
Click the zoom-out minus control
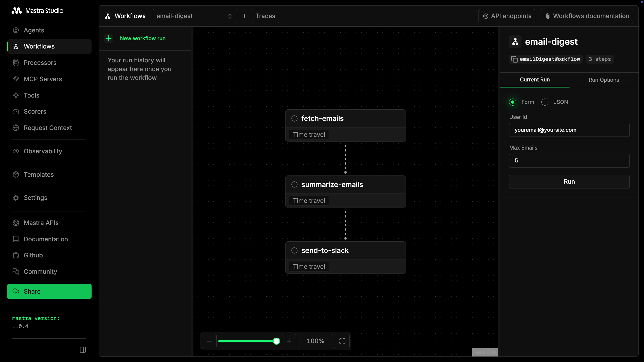click(209, 341)
